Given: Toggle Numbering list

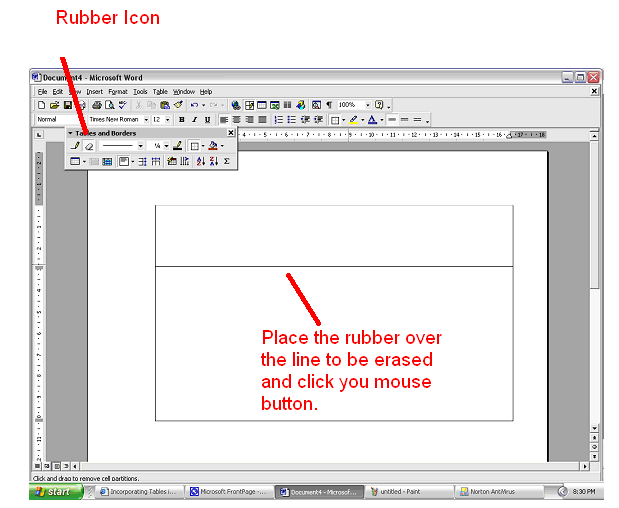Looking at the screenshot, I should coord(279,120).
